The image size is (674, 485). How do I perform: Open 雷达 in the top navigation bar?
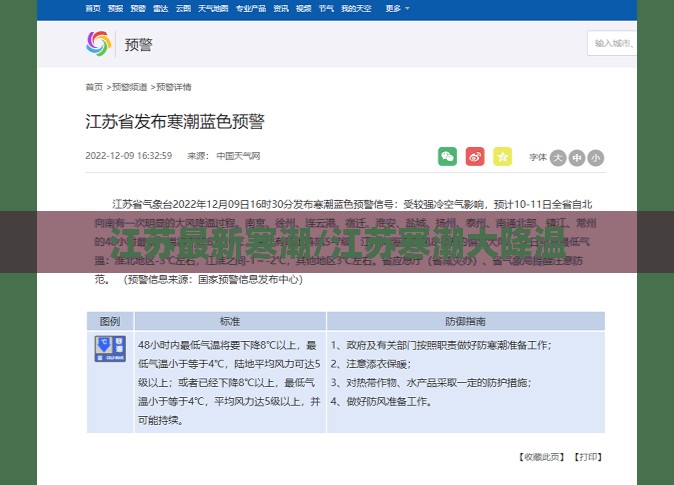(x=160, y=8)
